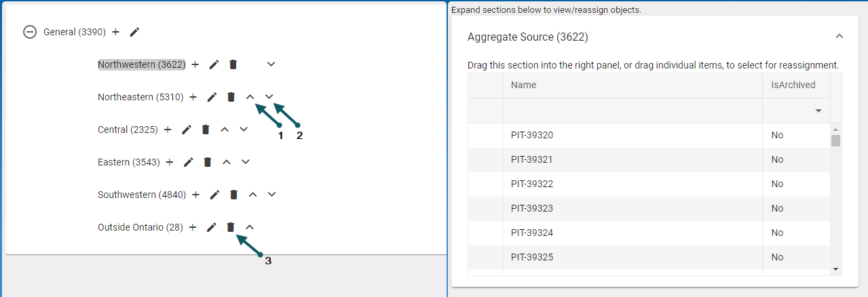Click the Name filter input field
868x297 pixels.
pyautogui.click(x=632, y=111)
